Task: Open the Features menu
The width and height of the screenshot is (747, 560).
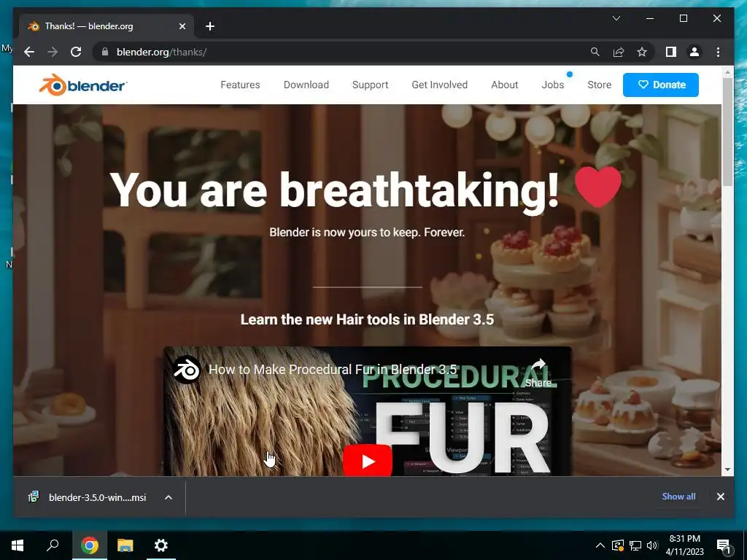Action: pyautogui.click(x=240, y=85)
